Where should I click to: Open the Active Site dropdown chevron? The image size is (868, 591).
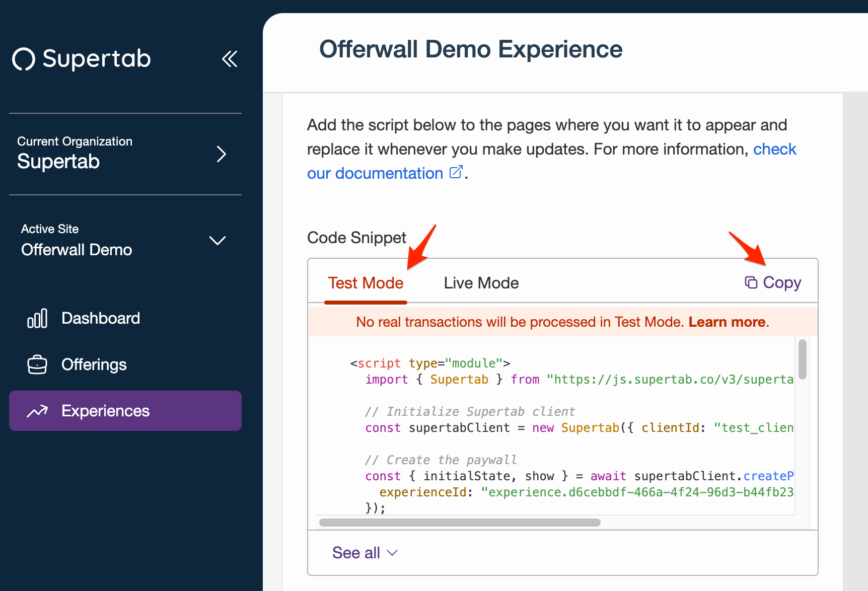[217, 240]
